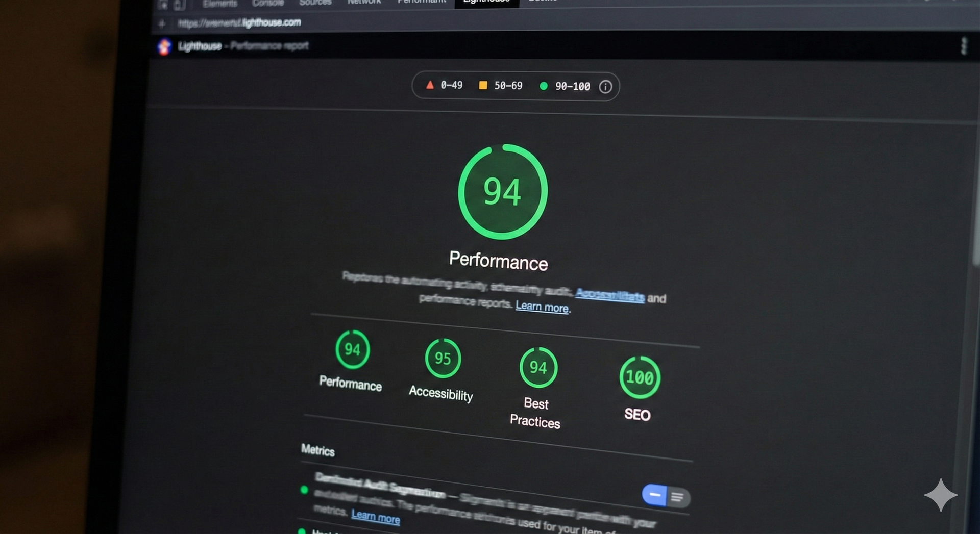Click the red triangle 0-49 legend icon
This screenshot has width=980, height=534.
click(x=430, y=85)
